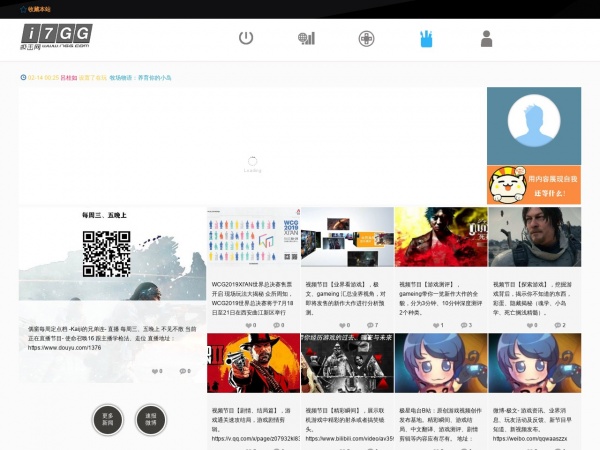The width and height of the screenshot is (600, 450).
Task: Open the 2 comments on 探索游戏 post
Action: point(558,325)
